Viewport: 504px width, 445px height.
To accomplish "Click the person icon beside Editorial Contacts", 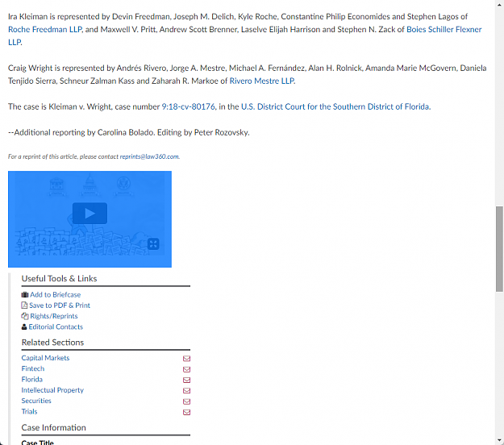I will [24, 327].
